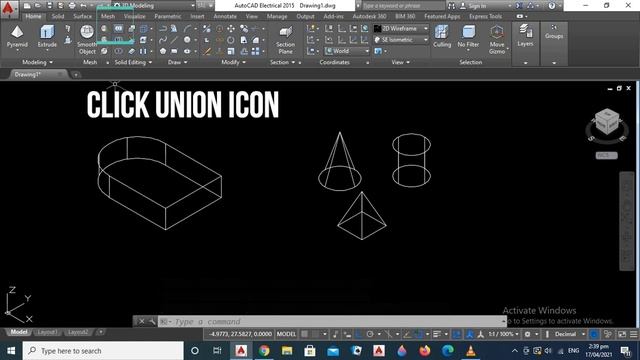
Task: Click the Autodesk Exchange icon
Action: click(519, 6)
